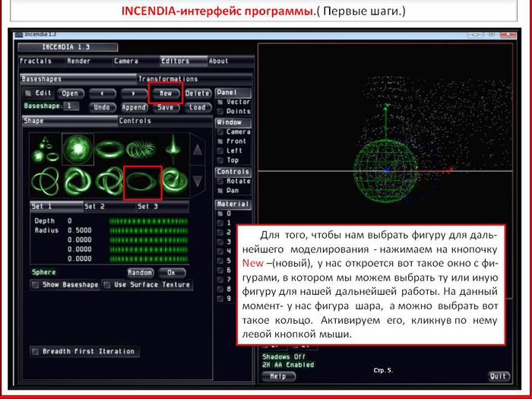This screenshot has height=399, width=532.
Task: Click the Undo button
Action: point(103,108)
